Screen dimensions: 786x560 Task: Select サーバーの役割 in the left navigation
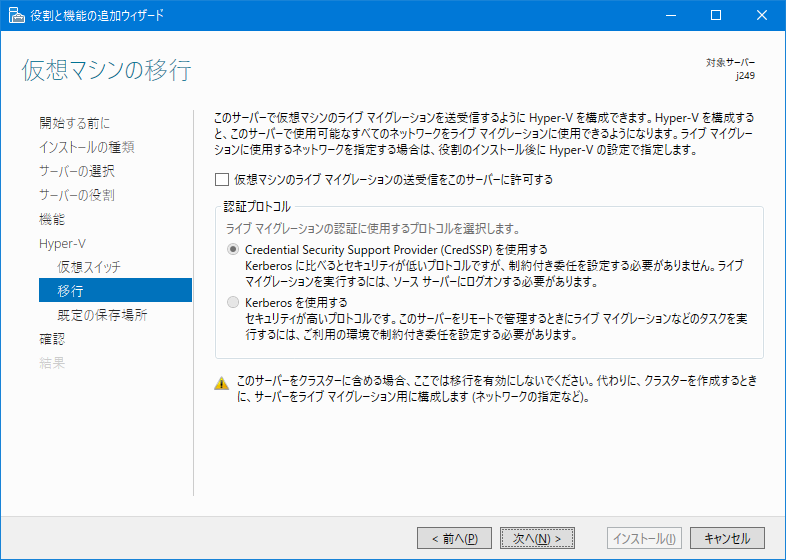77,195
